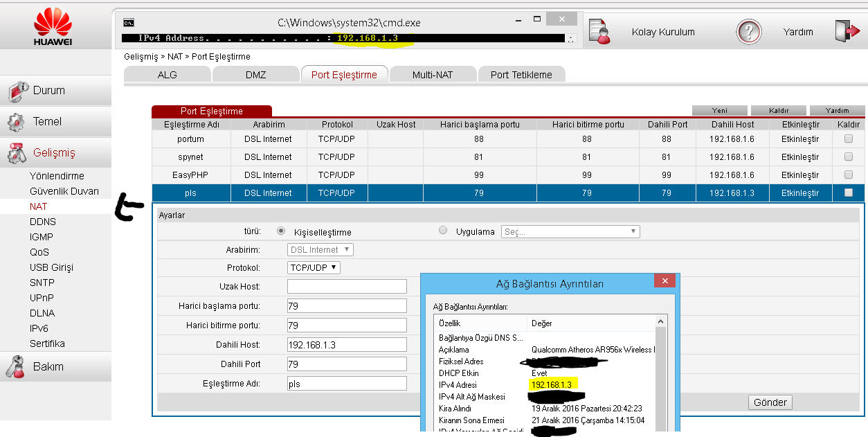The width and height of the screenshot is (868, 437).
Task: Open Kolay Kurulum wizard icon
Action: pos(599,31)
